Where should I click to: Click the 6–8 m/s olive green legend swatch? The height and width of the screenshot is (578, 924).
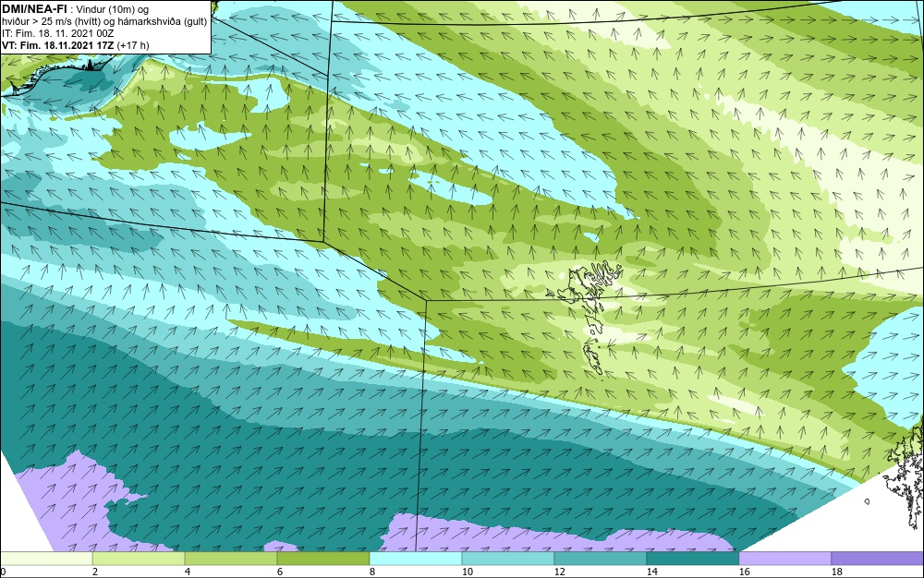pyautogui.click(x=322, y=559)
